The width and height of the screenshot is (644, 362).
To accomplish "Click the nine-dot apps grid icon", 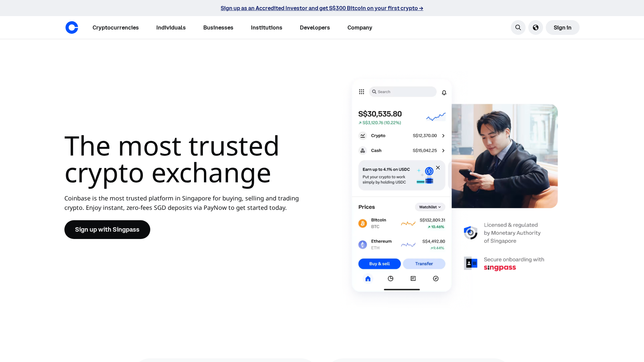I will 362,92.
